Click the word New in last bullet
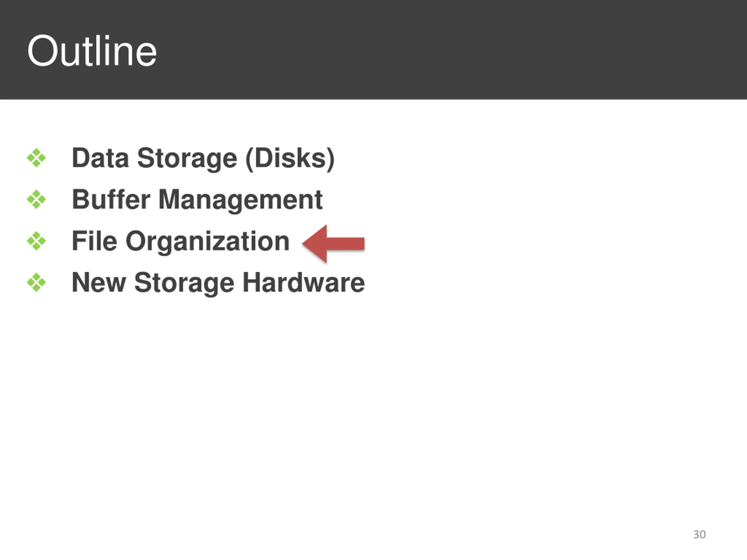 click(99, 282)
